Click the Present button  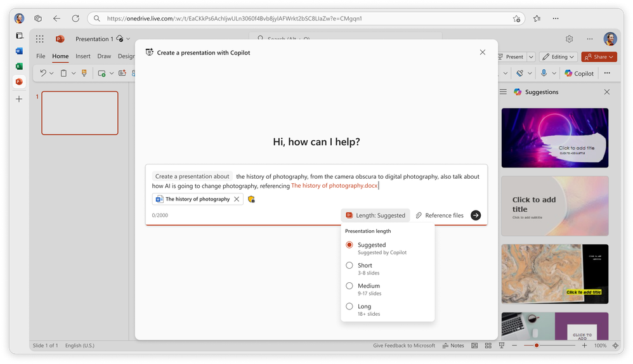tap(512, 57)
